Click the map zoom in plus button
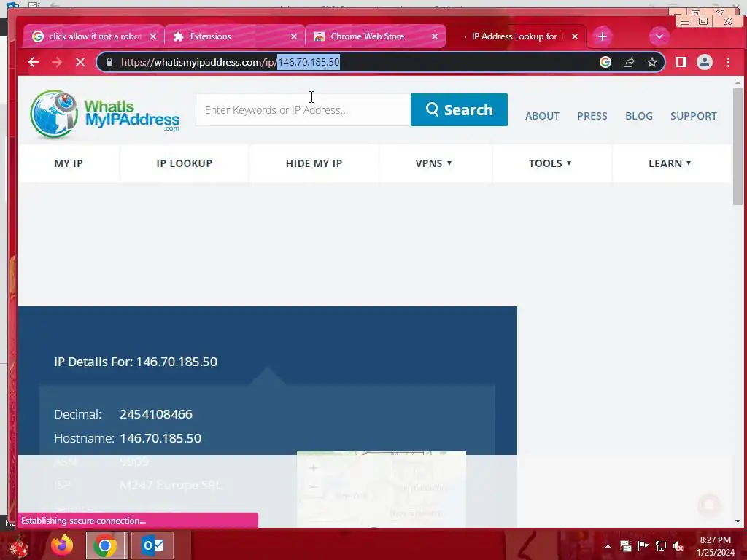Image resolution: width=747 pixels, height=560 pixels. 314,468
